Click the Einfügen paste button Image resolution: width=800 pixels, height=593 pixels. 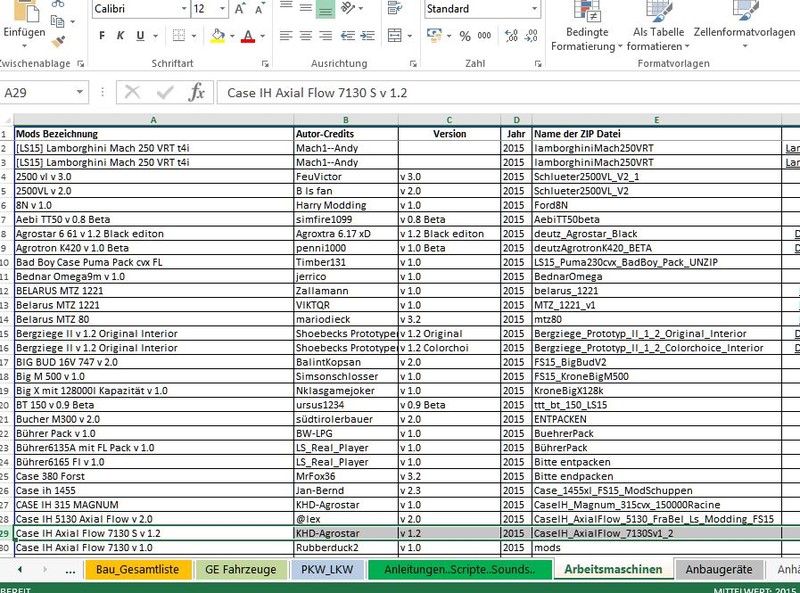tap(23, 32)
